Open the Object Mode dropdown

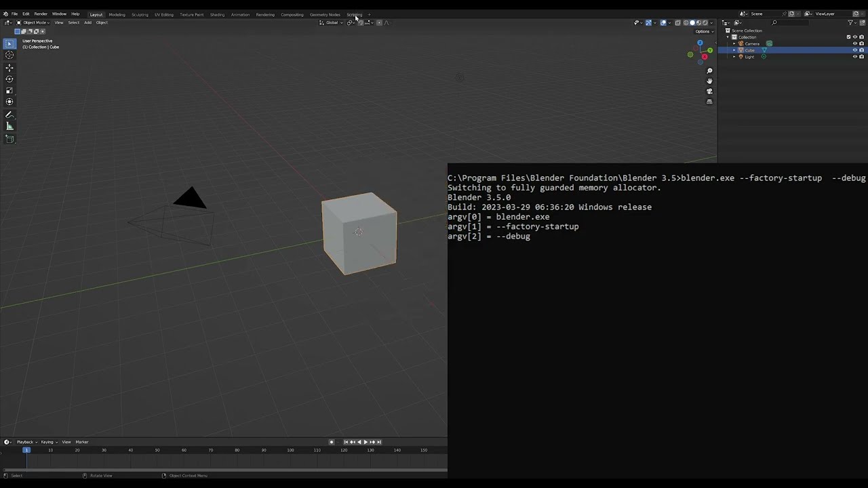point(32,22)
